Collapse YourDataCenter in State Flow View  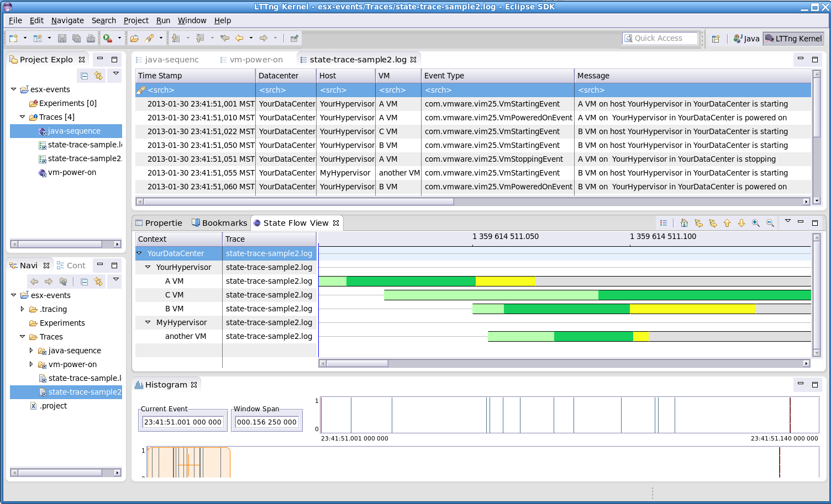(x=139, y=253)
